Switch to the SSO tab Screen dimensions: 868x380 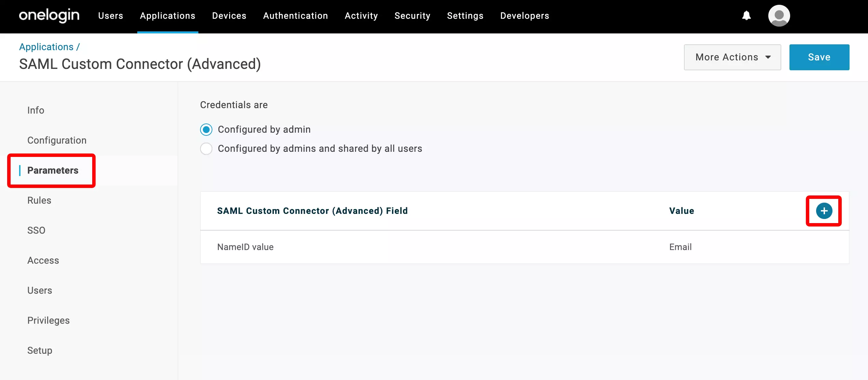(x=36, y=231)
